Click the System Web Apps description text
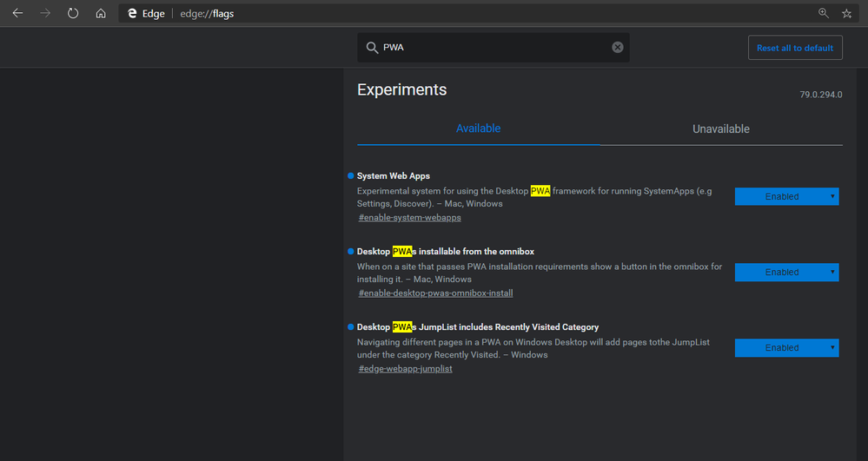 click(x=534, y=197)
